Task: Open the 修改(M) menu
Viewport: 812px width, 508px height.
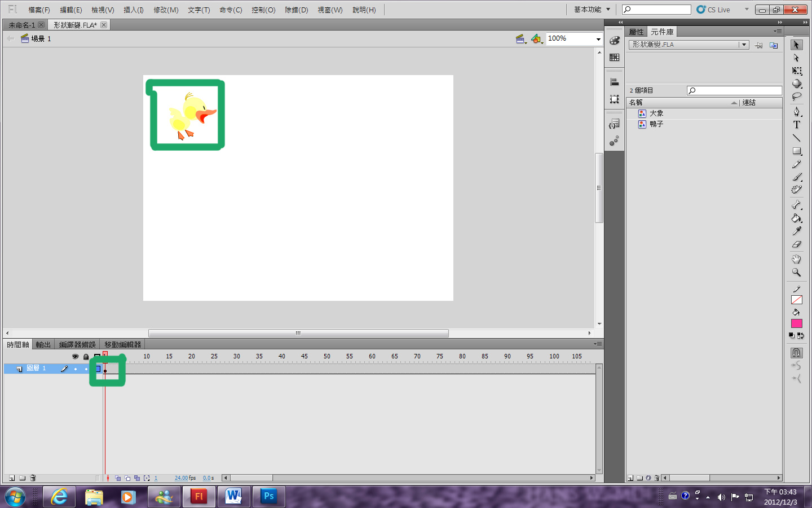Action: coord(166,10)
